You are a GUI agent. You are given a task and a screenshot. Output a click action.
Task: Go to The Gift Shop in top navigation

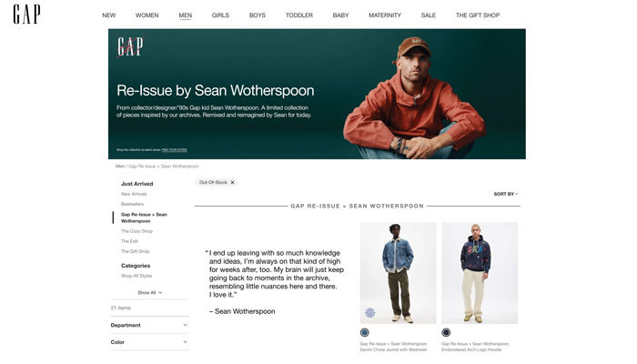coord(478,15)
